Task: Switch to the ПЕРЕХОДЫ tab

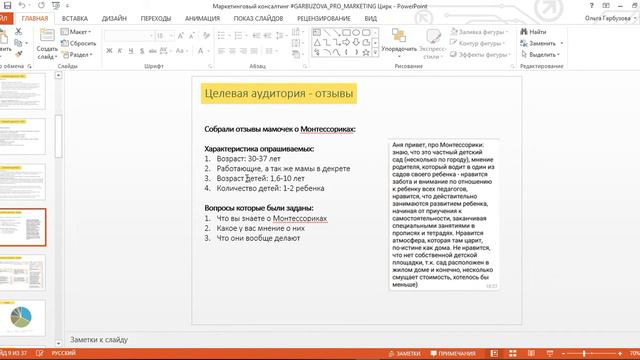Action: click(156, 18)
